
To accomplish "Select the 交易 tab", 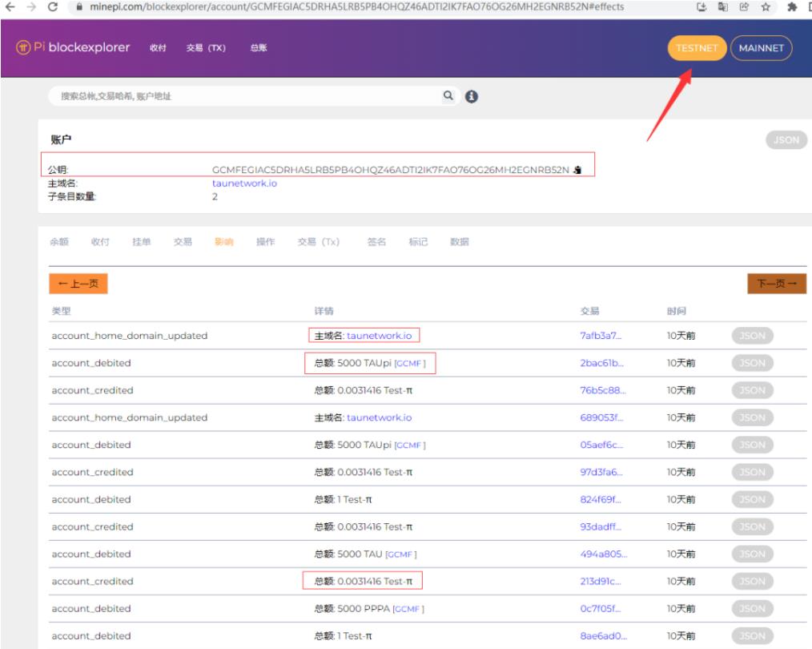I will click(x=183, y=241).
